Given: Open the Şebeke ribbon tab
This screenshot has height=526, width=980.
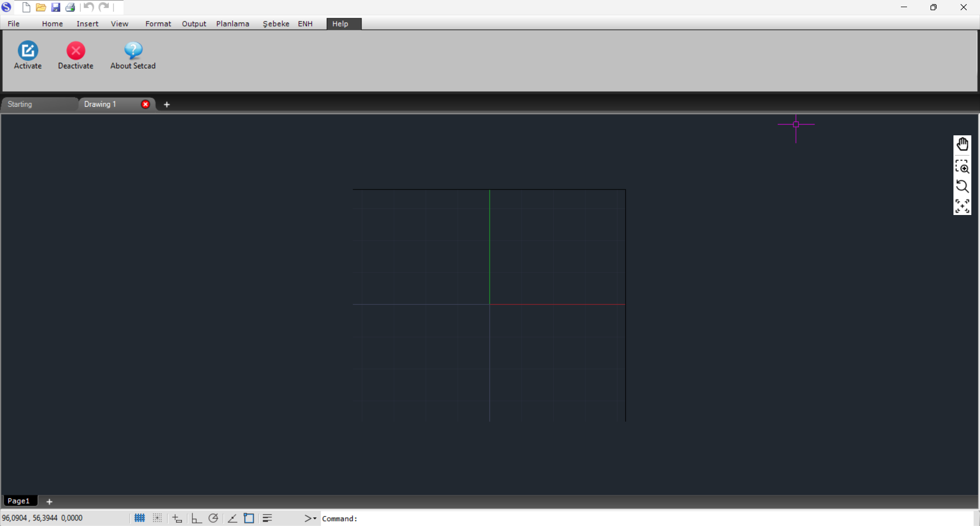Looking at the screenshot, I should pos(276,23).
